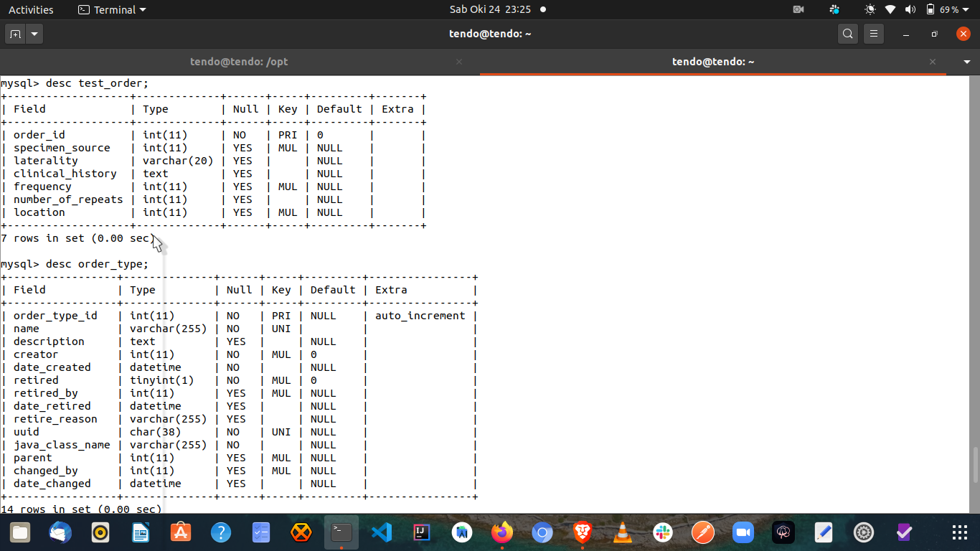Click the 'java_class_name' field name
This screenshot has height=551, width=980.
click(62, 445)
